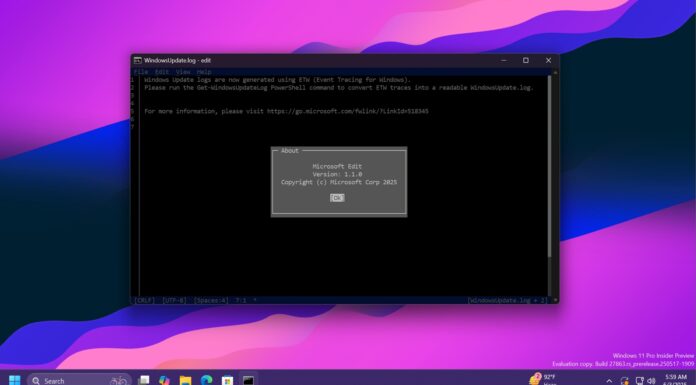
Task: Click the Spaces:4 indentation indicator
Action: point(211,300)
